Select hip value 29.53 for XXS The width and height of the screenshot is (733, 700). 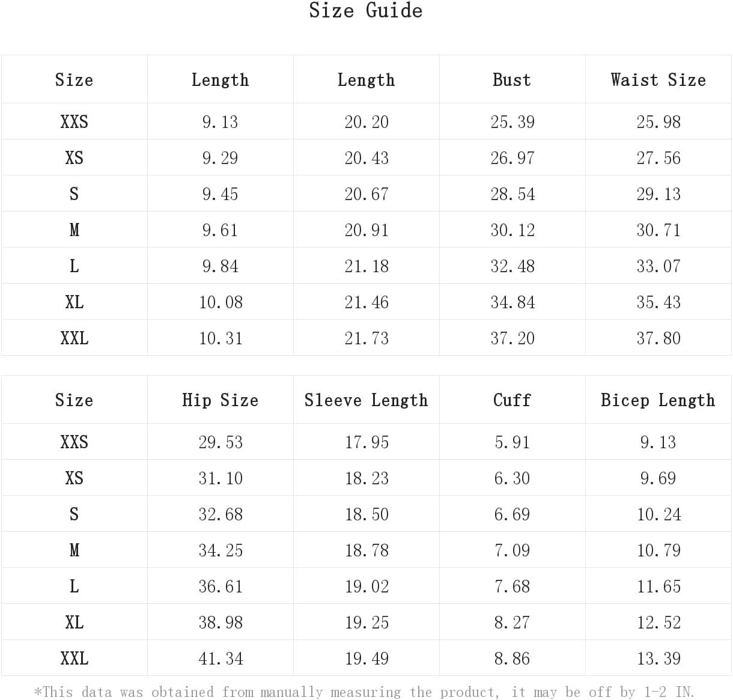[221, 442]
